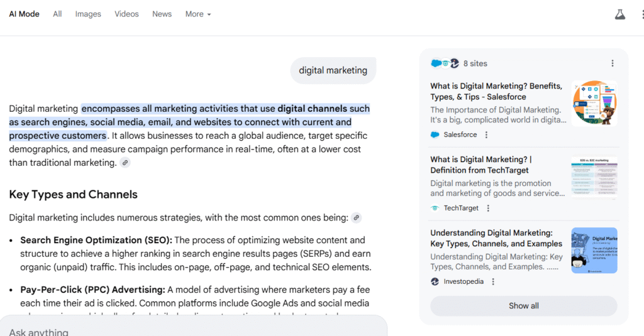Click the source favicons beside '8 sites'
Screen dimensions: 644x336
(445, 63)
